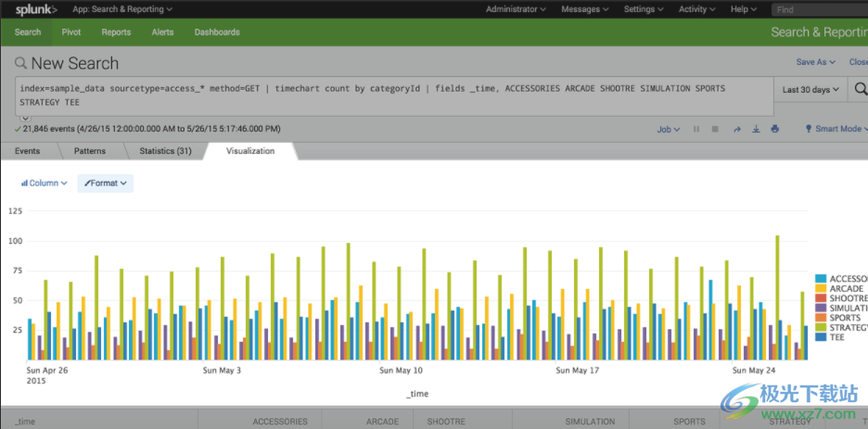This screenshot has width=868, height=429.
Task: Click the _time axis title
Action: tap(416, 394)
